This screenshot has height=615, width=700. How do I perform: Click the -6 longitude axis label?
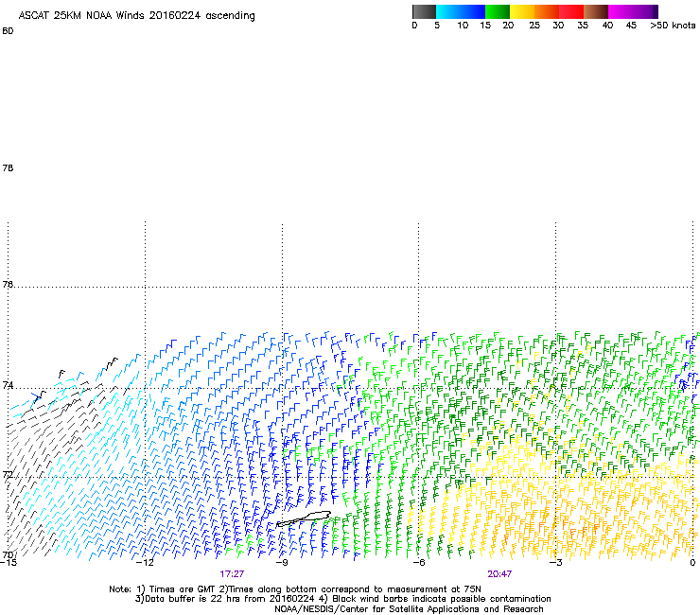click(419, 563)
